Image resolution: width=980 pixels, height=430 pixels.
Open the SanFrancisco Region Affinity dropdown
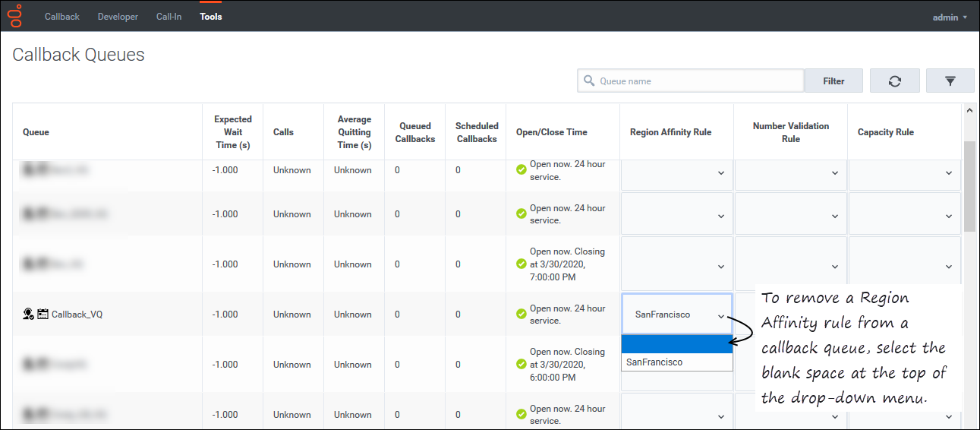(676, 315)
